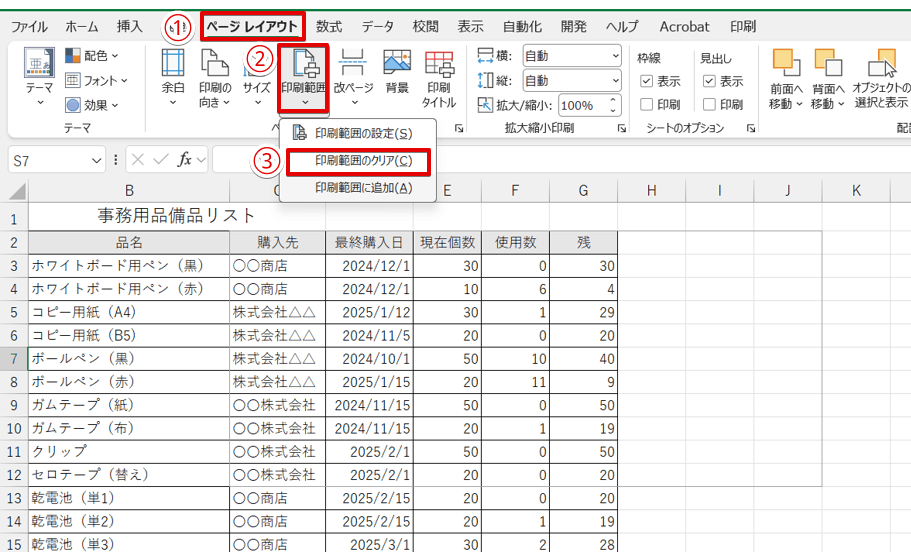Select the クリップ cell

(x=129, y=451)
